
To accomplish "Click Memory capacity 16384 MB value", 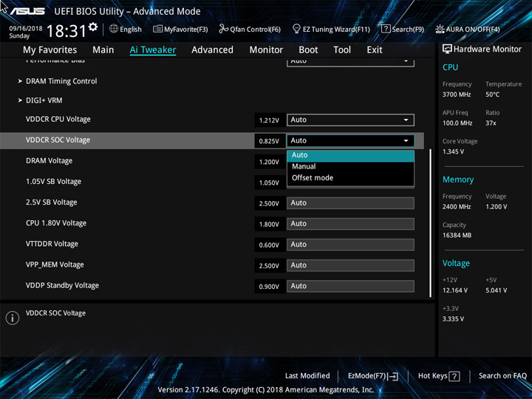I will pos(457,235).
